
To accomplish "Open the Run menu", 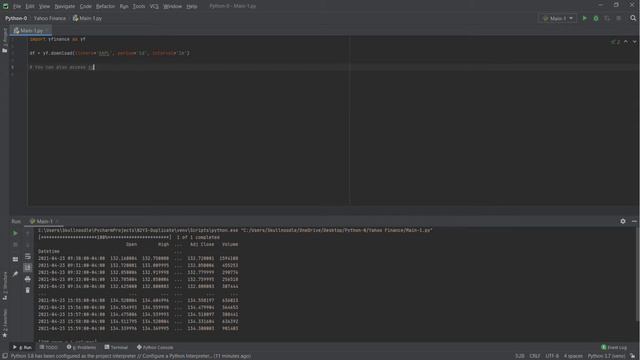I will coord(124,6).
